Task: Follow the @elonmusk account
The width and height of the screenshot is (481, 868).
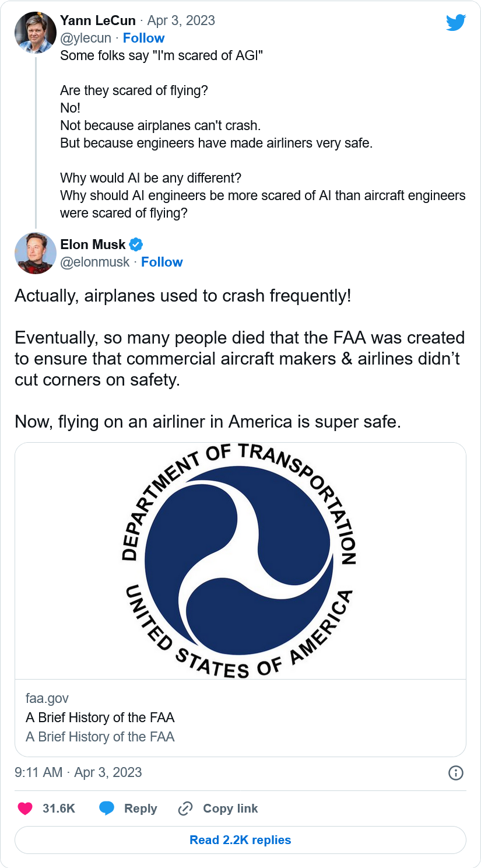Action: [161, 262]
